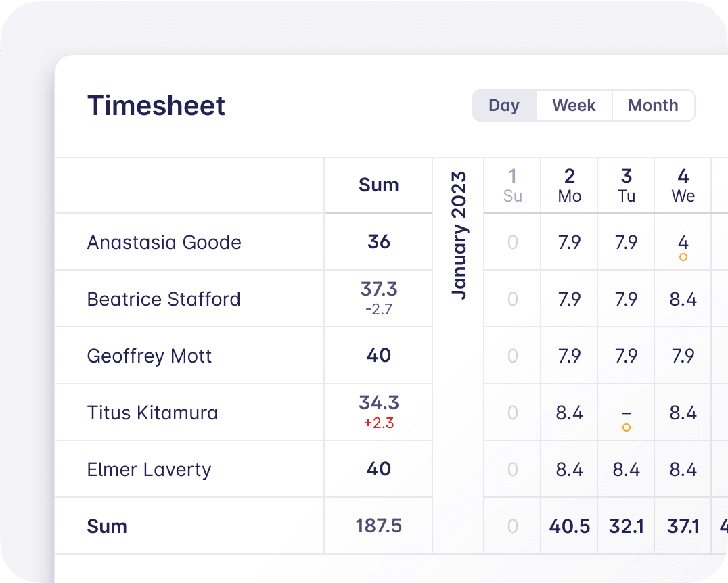Click Geoffrey Mott's name

(150, 356)
